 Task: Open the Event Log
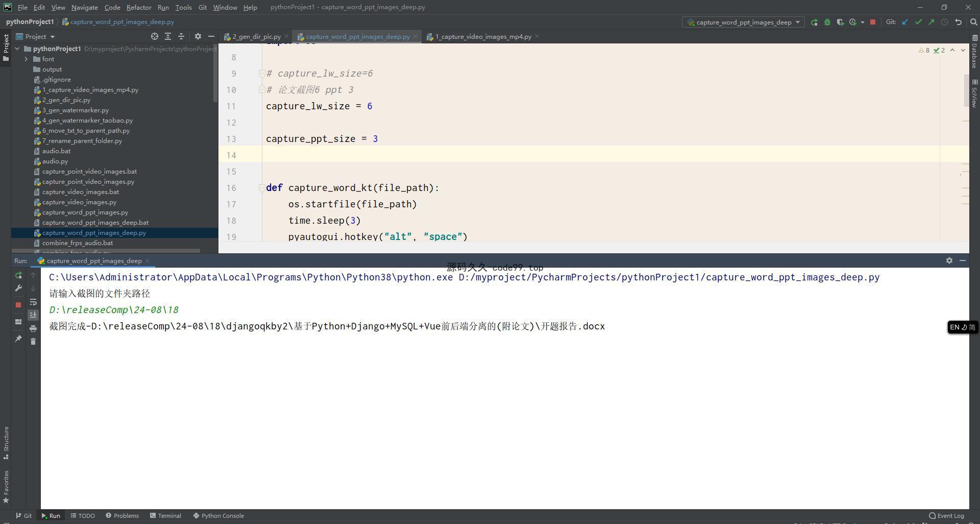[947, 516]
